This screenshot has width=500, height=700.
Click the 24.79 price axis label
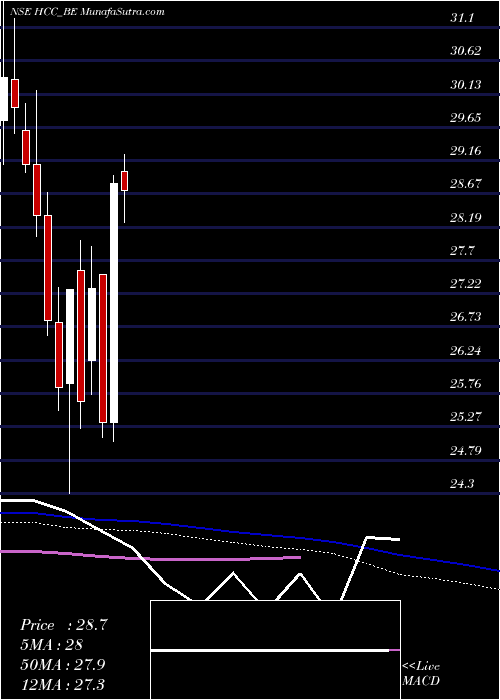(466, 450)
